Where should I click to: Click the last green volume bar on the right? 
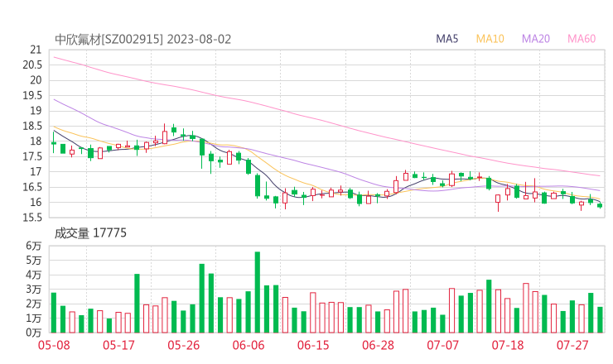[x=600, y=320]
